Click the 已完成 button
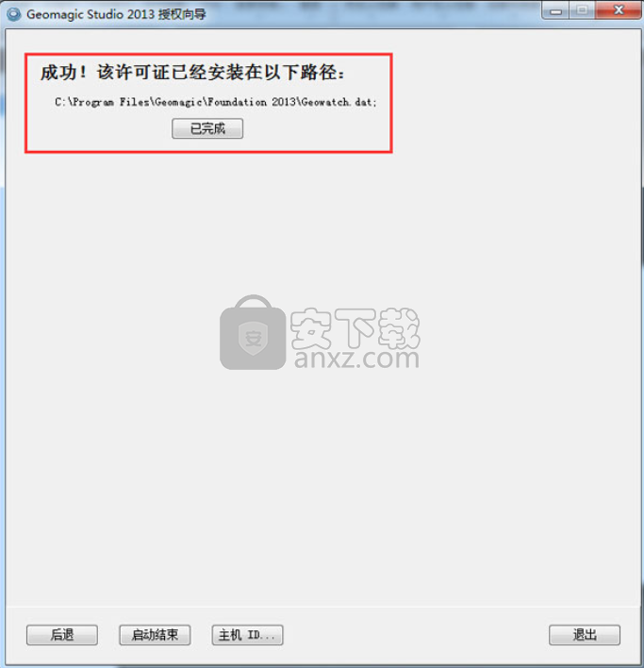The width and height of the screenshot is (644, 668). pos(207,128)
